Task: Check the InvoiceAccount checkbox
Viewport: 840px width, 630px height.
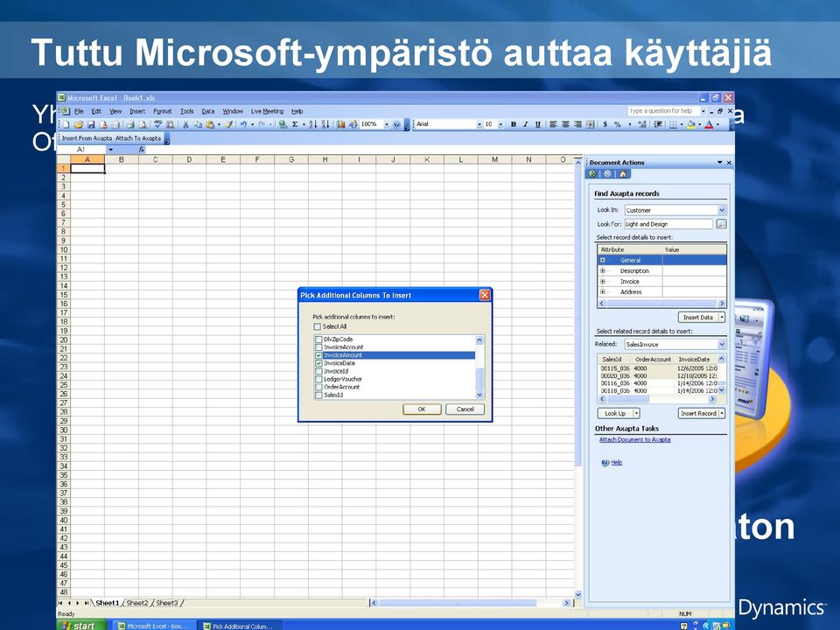Action: (x=318, y=347)
